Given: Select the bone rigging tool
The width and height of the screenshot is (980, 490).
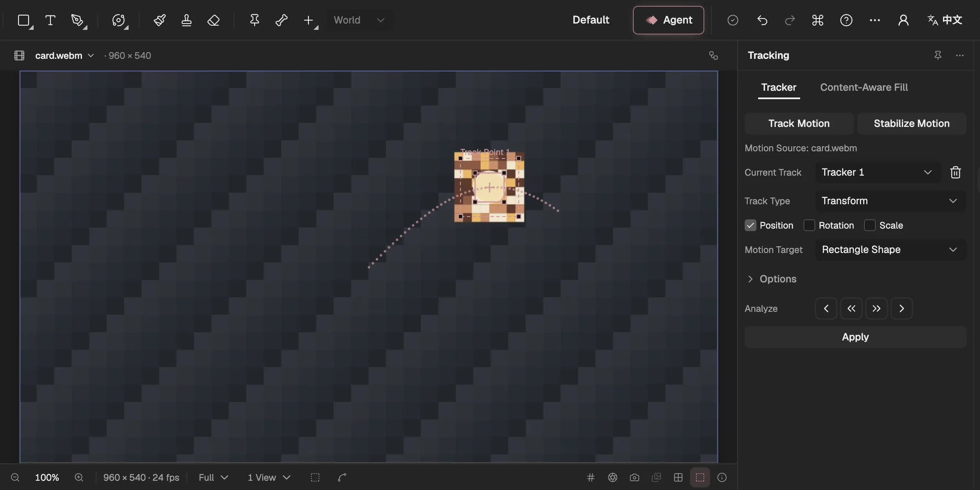Looking at the screenshot, I should tap(281, 20).
